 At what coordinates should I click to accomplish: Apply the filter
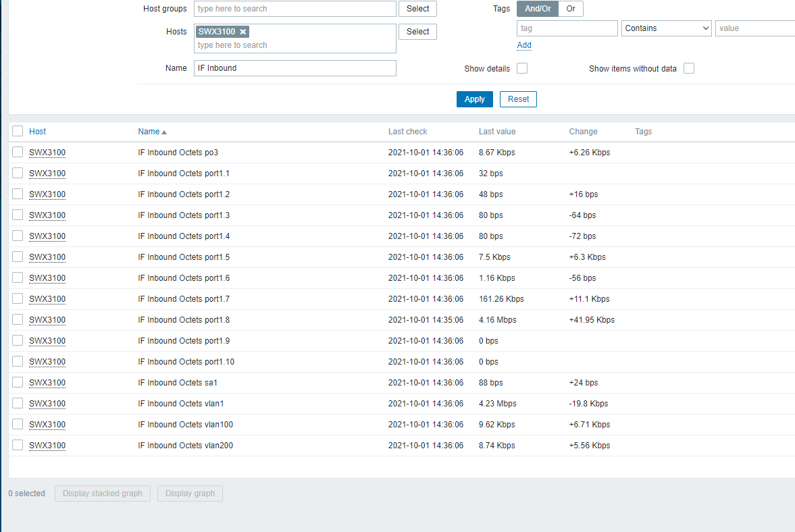point(475,99)
